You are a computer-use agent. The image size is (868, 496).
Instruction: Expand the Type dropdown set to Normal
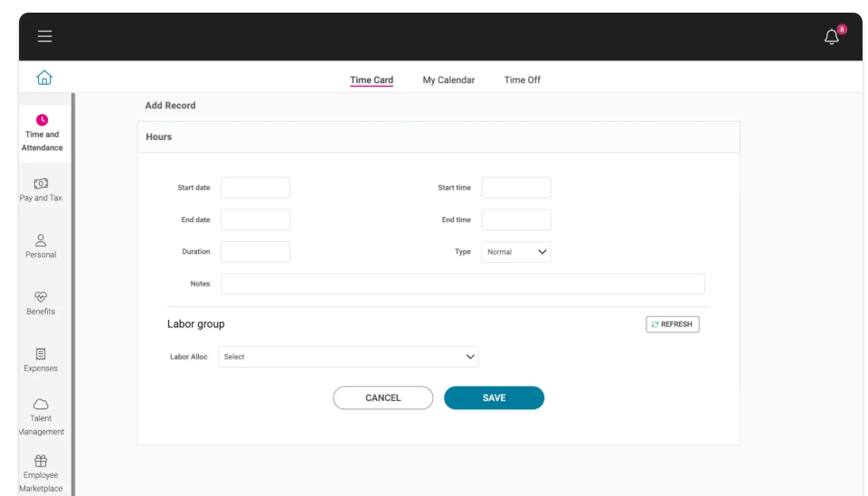coord(515,252)
